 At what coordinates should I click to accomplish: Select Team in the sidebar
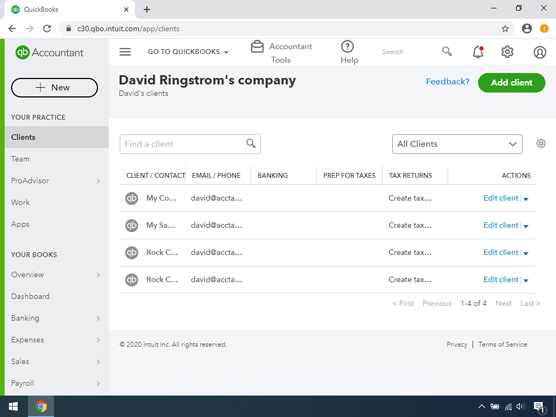click(x=20, y=159)
